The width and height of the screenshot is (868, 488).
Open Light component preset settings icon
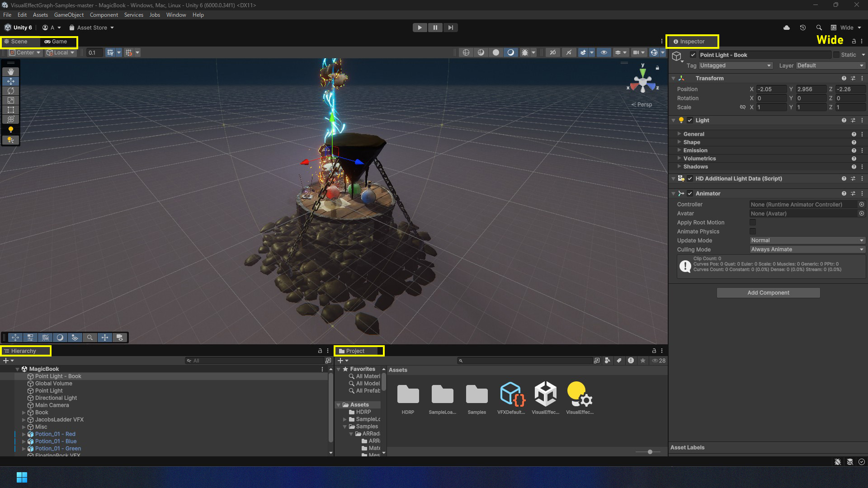coord(853,120)
